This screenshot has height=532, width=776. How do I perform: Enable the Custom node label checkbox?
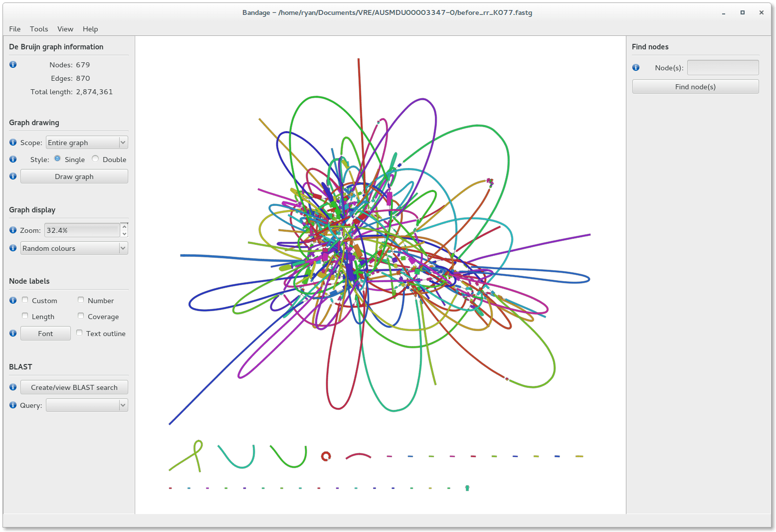coord(25,300)
